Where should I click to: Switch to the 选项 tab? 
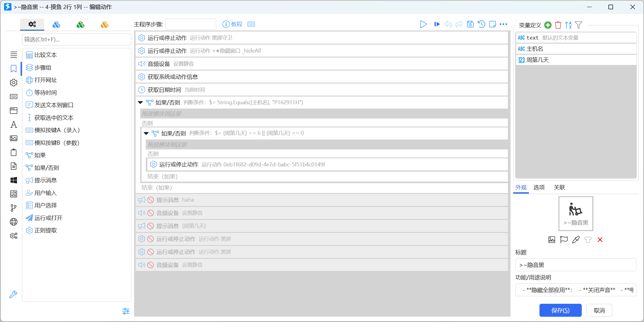[539, 187]
